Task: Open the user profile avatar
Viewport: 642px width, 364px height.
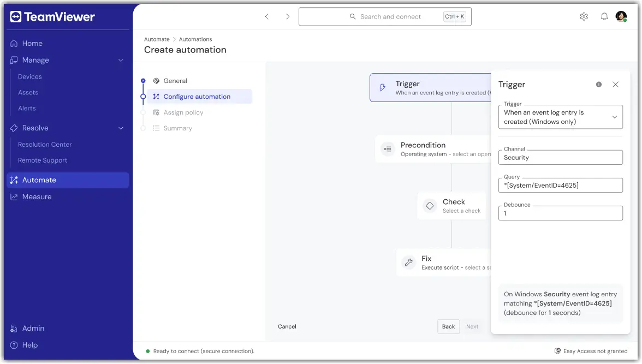Action: [x=621, y=16]
